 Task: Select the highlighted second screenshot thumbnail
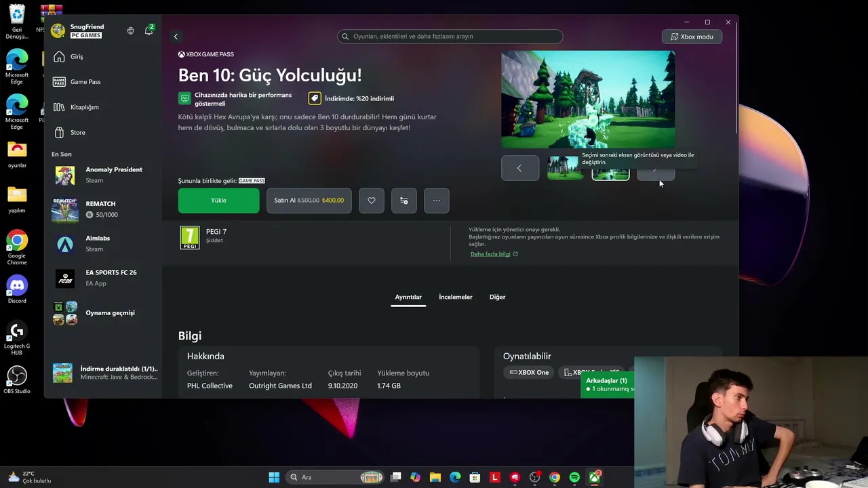pos(610,172)
